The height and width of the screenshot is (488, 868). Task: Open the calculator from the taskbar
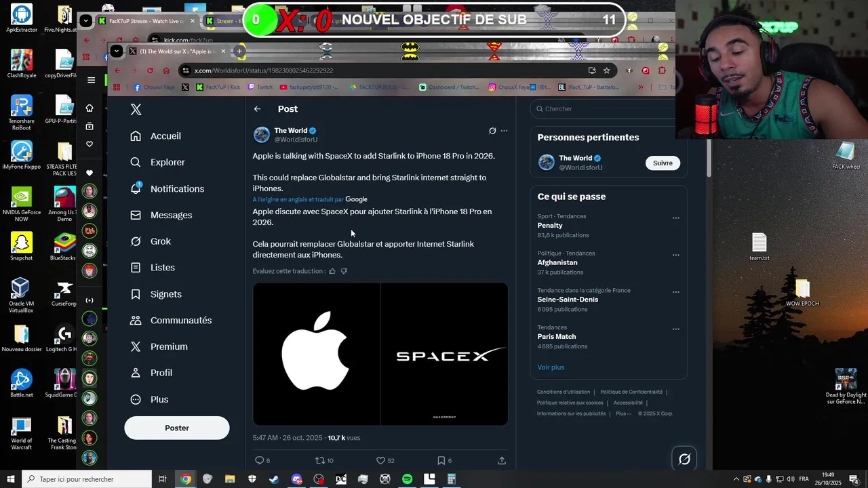[451, 479]
